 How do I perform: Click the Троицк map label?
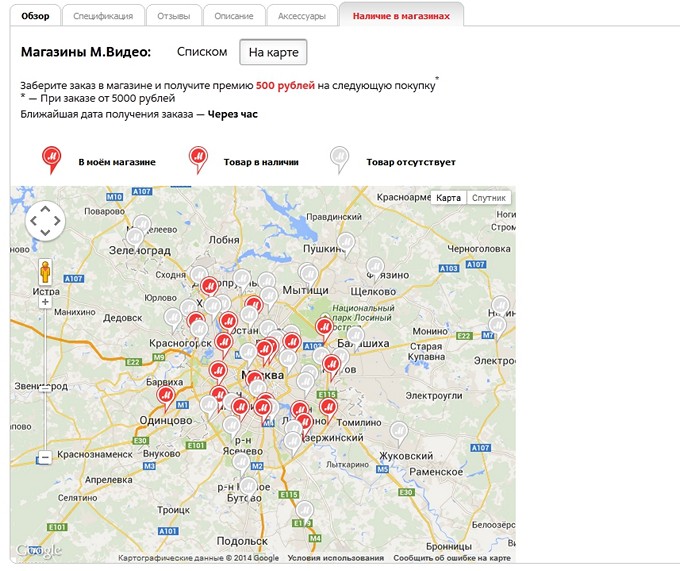coord(173,510)
